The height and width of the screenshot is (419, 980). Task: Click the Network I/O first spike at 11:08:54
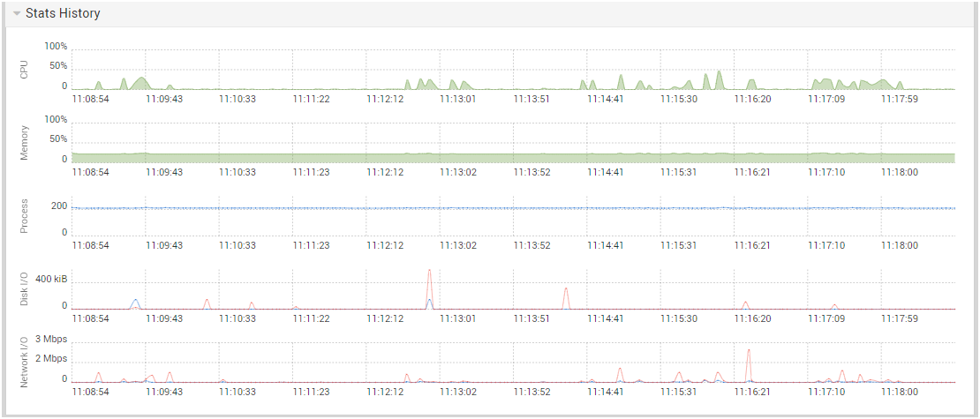tap(98, 378)
